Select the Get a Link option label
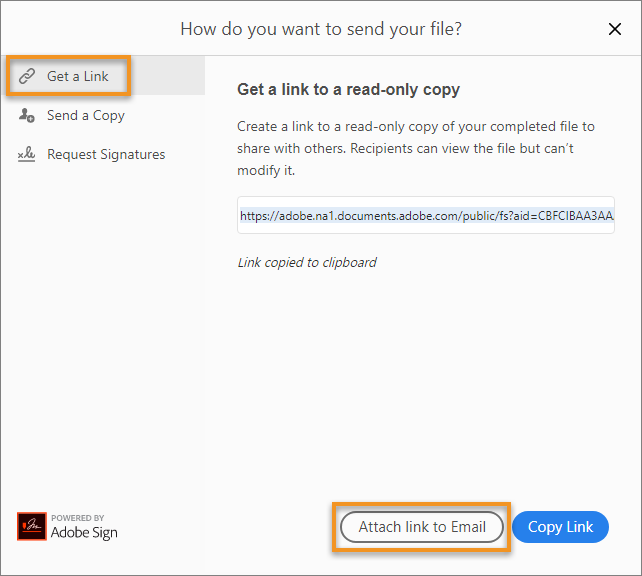Image resolution: width=642 pixels, height=576 pixels. pos(78,77)
